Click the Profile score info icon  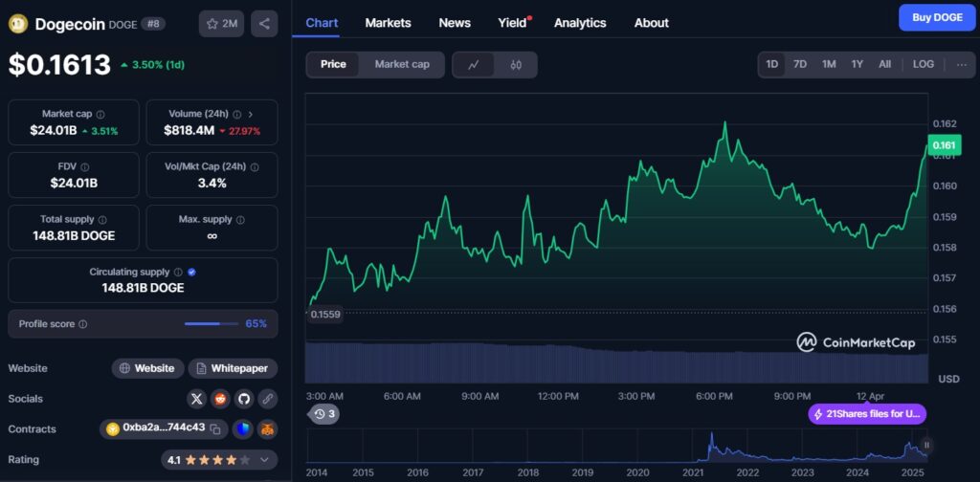point(83,324)
